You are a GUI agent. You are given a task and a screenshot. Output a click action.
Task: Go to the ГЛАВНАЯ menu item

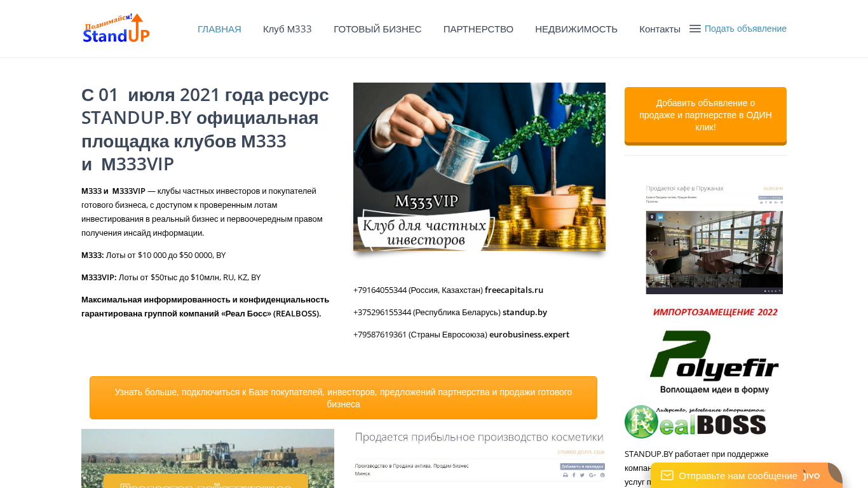tap(219, 29)
